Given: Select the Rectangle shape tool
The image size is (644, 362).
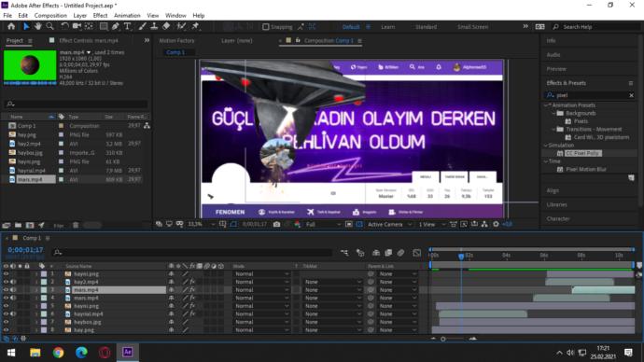Looking at the screenshot, I should click(104, 27).
